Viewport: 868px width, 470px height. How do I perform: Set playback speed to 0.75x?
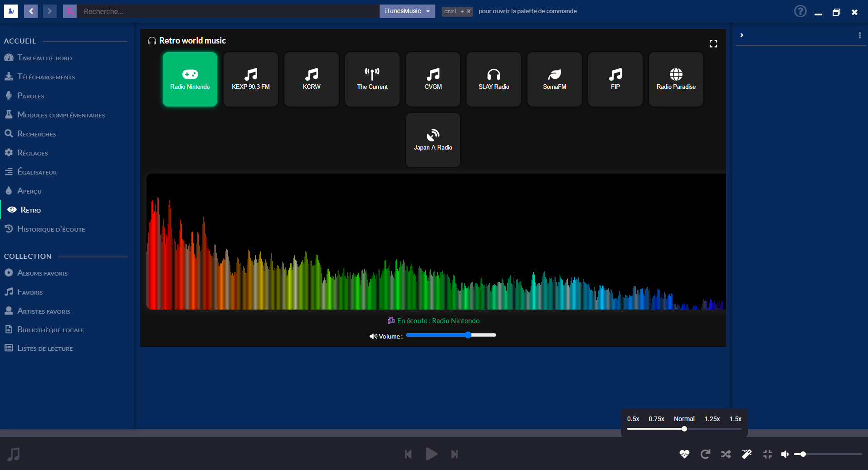pyautogui.click(x=656, y=419)
